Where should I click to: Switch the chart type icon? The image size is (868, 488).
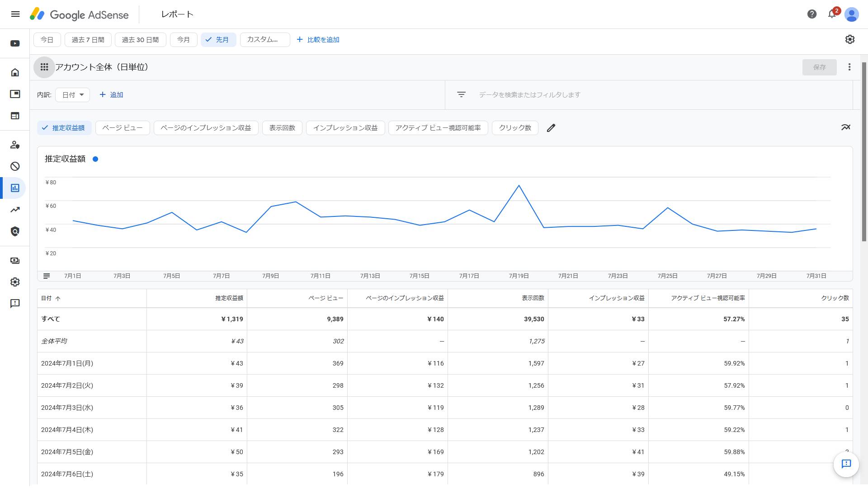[846, 127]
